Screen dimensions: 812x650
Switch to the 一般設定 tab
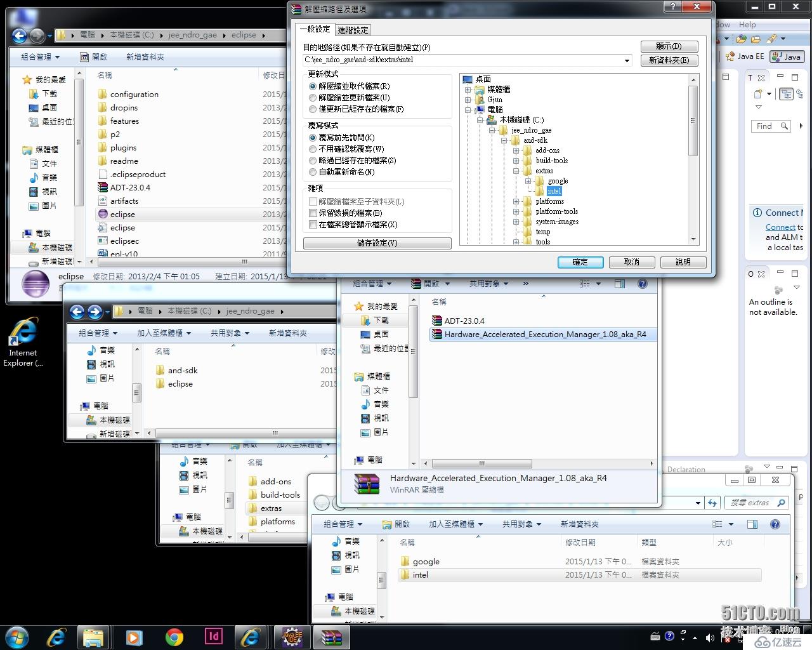pos(315,29)
